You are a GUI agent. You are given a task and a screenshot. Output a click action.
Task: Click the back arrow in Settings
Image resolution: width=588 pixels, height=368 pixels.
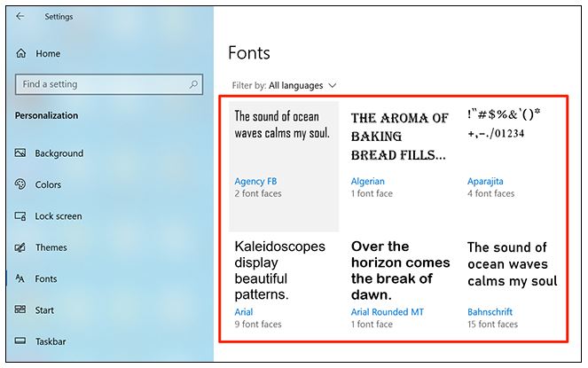(x=20, y=16)
